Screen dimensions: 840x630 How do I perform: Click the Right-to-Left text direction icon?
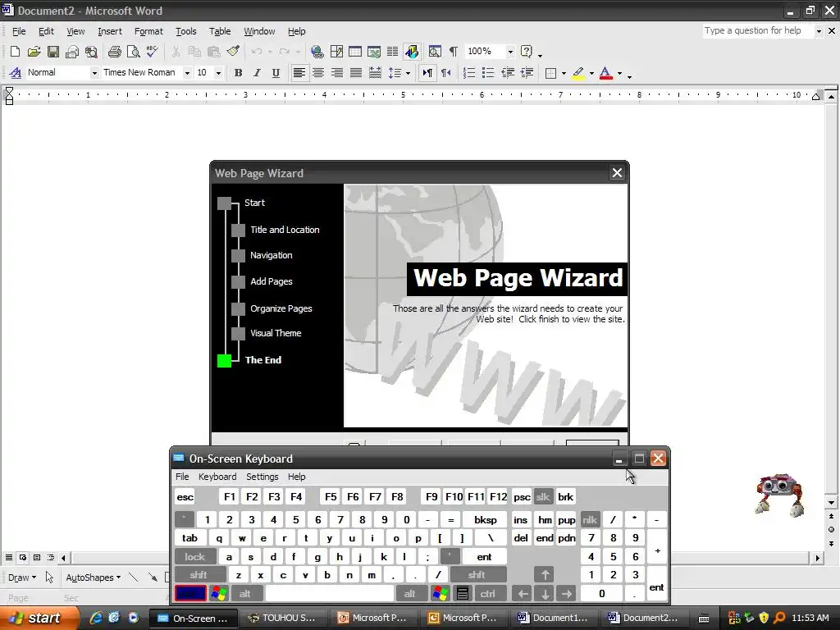pos(445,73)
